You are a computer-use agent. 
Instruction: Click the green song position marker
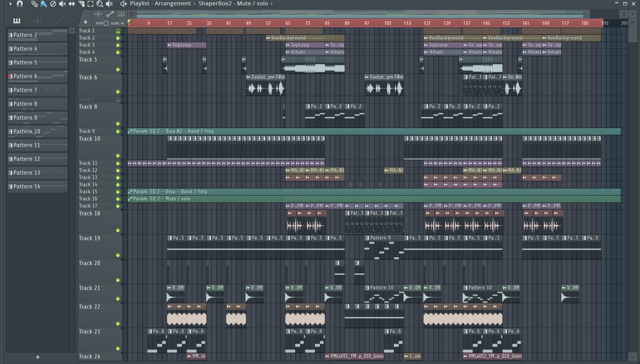tap(129, 22)
